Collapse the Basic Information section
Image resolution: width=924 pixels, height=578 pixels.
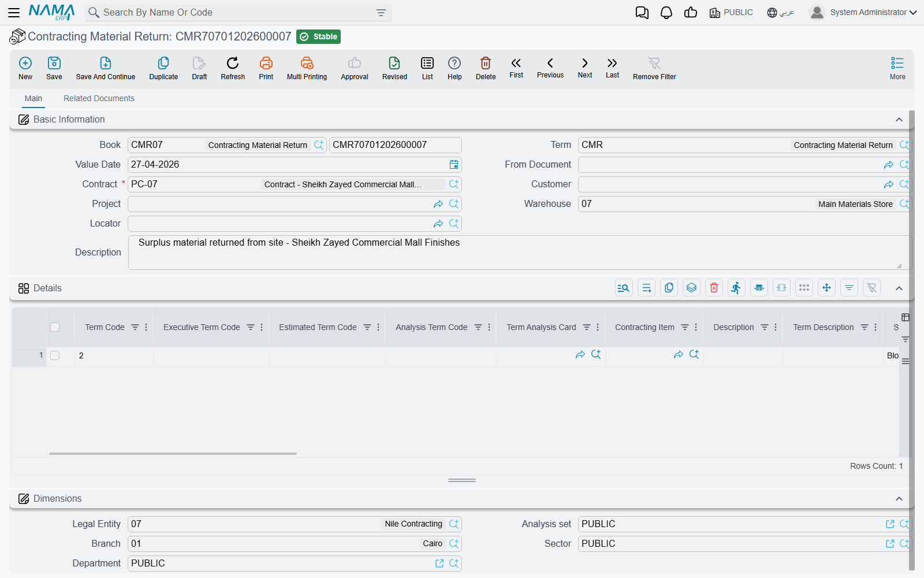point(899,120)
